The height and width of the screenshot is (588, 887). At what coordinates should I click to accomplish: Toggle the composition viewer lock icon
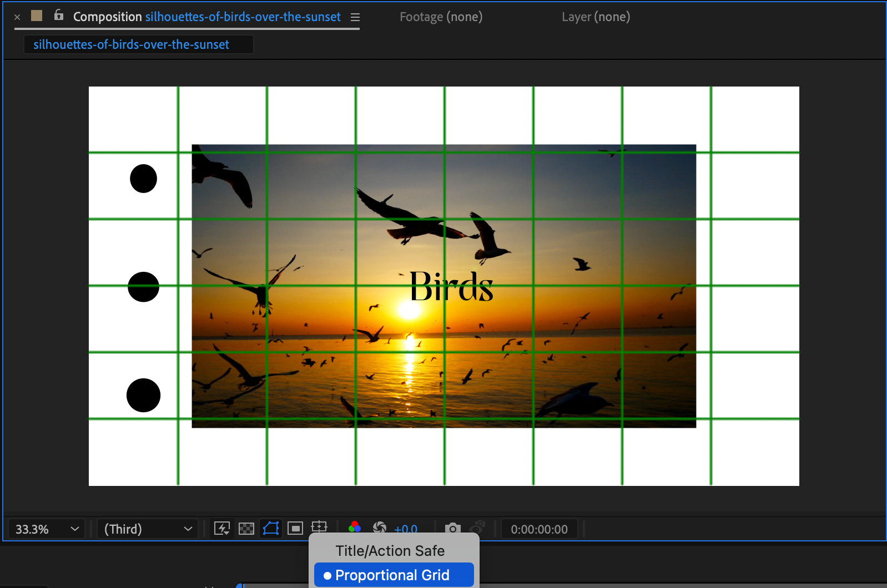pos(59,16)
